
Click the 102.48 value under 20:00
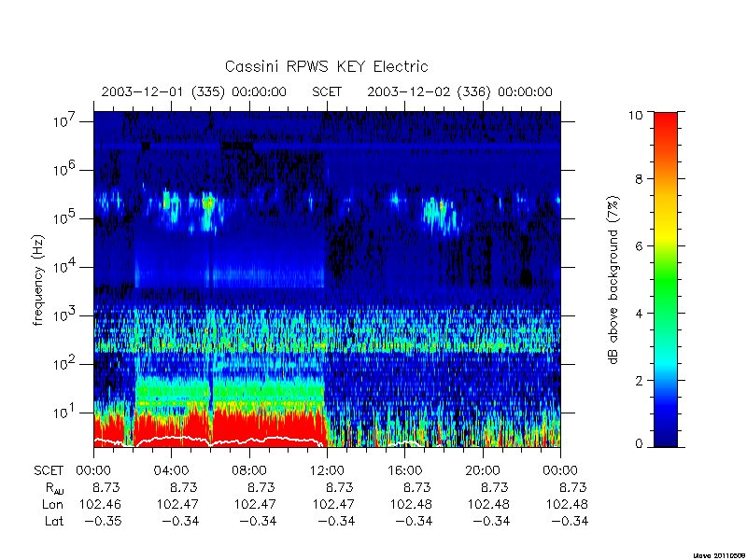(x=488, y=504)
